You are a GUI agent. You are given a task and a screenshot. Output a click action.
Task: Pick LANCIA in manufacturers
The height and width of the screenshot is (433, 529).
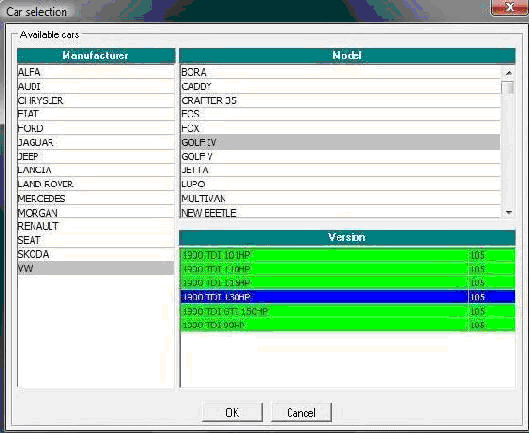coord(96,170)
